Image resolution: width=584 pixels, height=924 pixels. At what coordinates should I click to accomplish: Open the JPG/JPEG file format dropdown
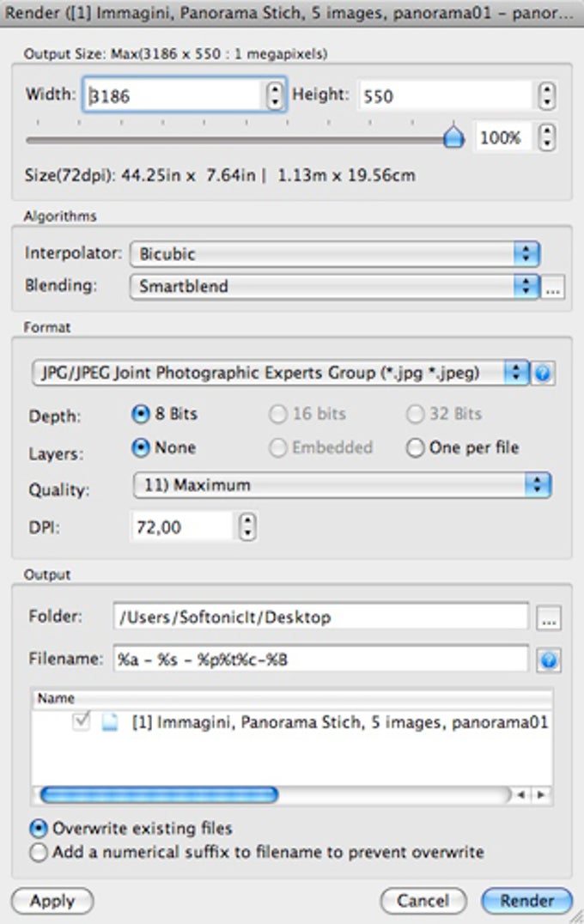pyautogui.click(x=281, y=373)
